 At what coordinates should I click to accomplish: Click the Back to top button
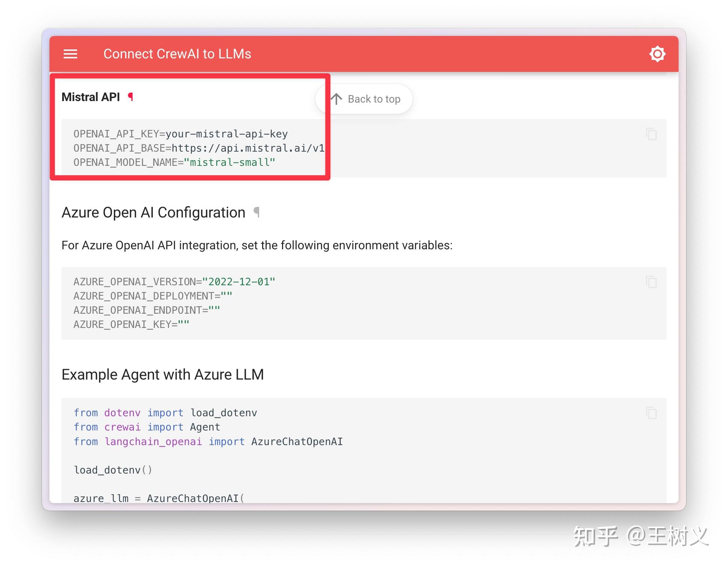tap(364, 99)
